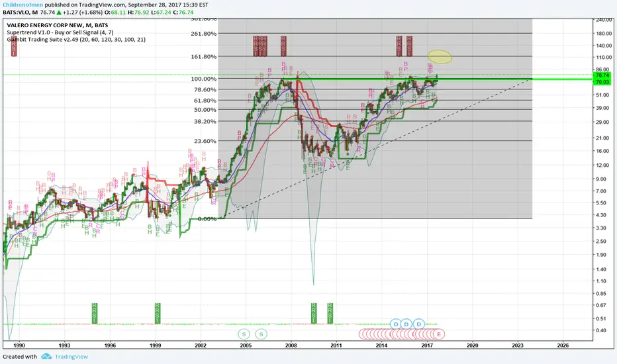
Task: Click the 1993 label on time axis
Action: [x=64, y=345]
